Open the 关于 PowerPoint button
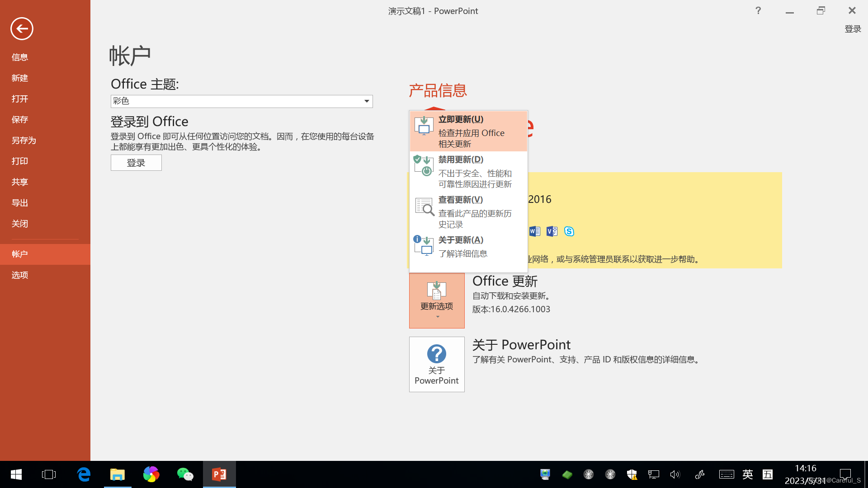The width and height of the screenshot is (868, 488). [x=437, y=364]
